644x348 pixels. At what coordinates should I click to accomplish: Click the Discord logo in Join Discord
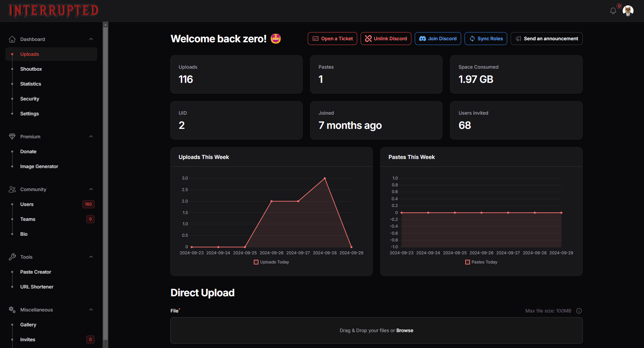click(423, 39)
